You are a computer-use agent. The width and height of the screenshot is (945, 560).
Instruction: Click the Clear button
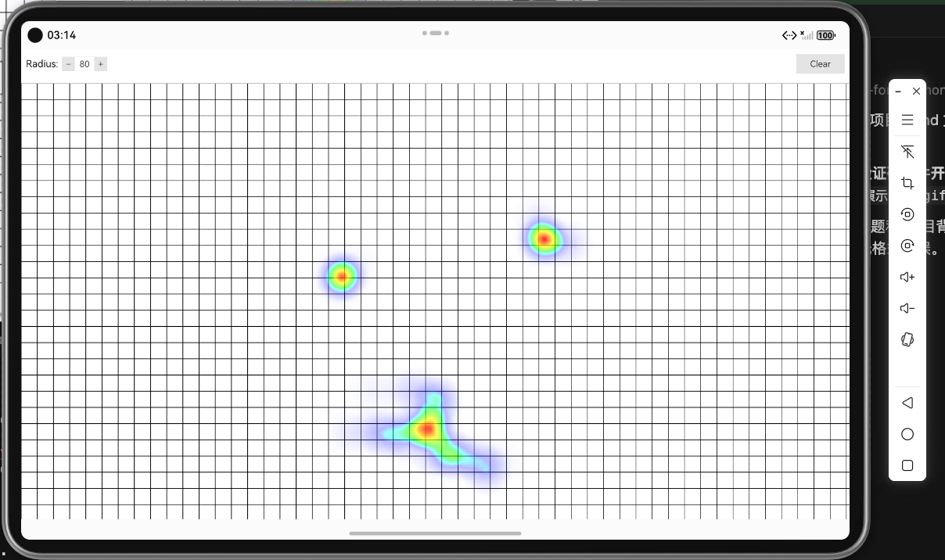click(820, 64)
